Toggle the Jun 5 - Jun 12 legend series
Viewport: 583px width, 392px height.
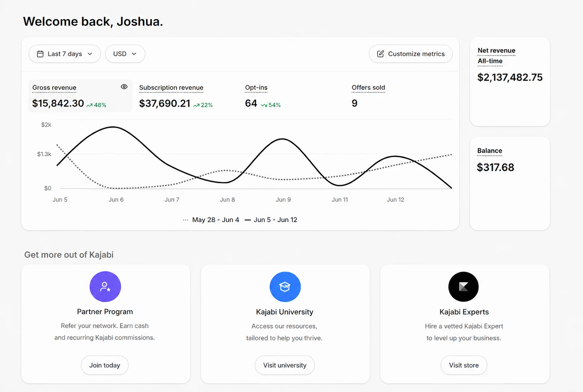point(271,220)
